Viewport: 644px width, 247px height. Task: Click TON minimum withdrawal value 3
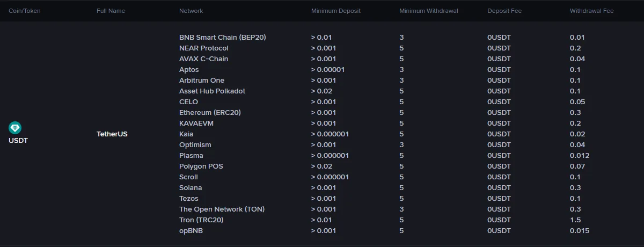click(401, 209)
